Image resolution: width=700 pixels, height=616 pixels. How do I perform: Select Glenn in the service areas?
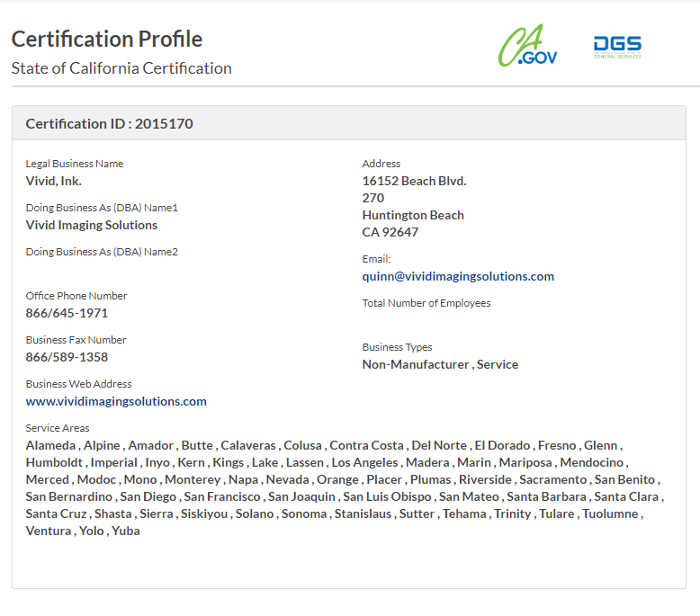tap(601, 446)
